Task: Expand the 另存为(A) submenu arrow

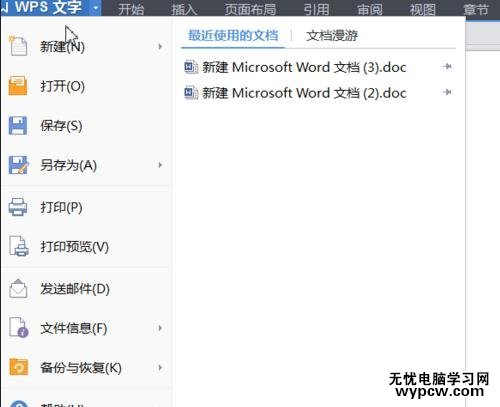Action: coord(160,165)
